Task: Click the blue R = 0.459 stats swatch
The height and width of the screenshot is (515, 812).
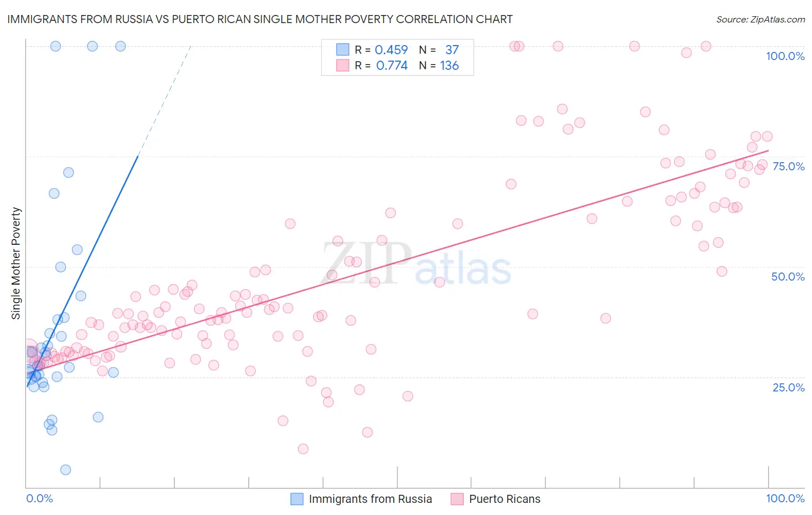Action: 343,50
